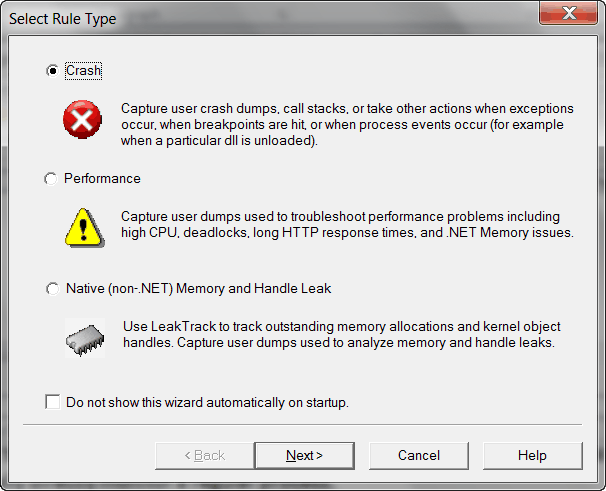Click the Crash option label text
The height and width of the screenshot is (491, 606).
(x=83, y=71)
